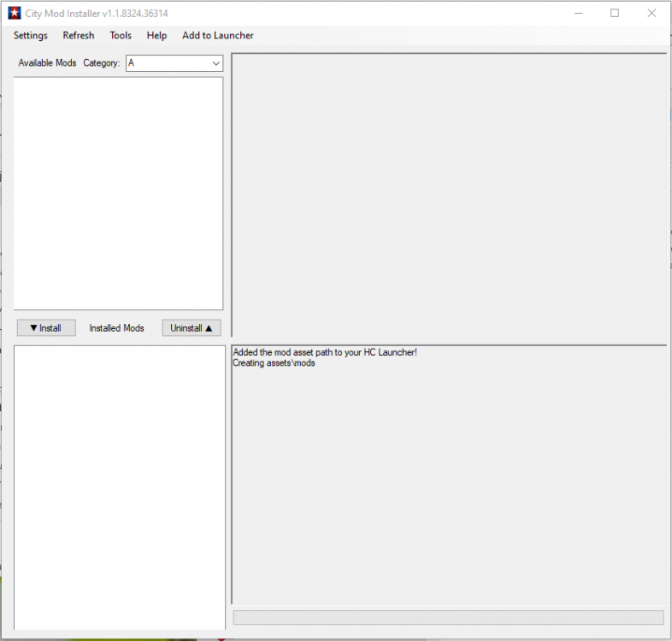Click inside the Available Mods list box
Image resolution: width=672 pixels, height=641 pixels.
[118, 193]
